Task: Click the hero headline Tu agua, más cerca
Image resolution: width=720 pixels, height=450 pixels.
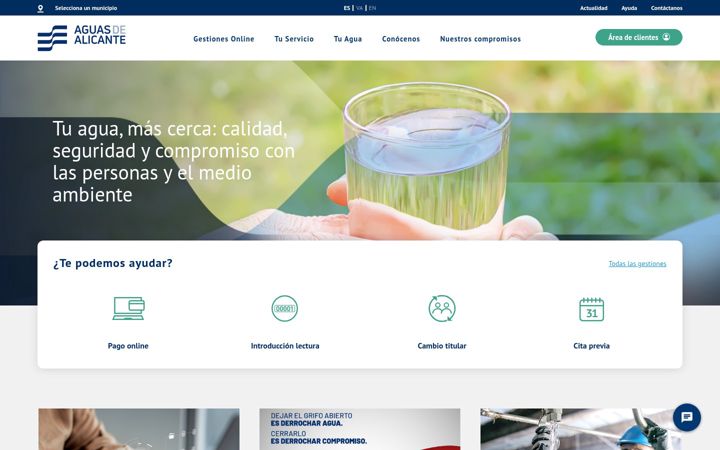Action: coord(174,162)
